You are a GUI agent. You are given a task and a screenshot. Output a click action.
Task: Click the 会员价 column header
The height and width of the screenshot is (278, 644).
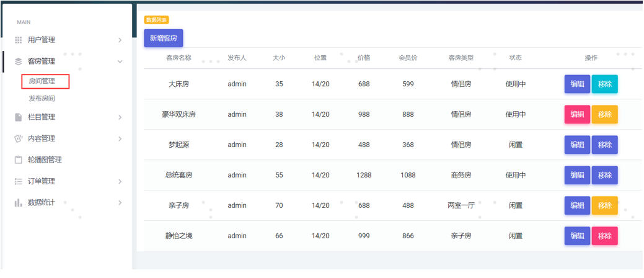point(408,58)
